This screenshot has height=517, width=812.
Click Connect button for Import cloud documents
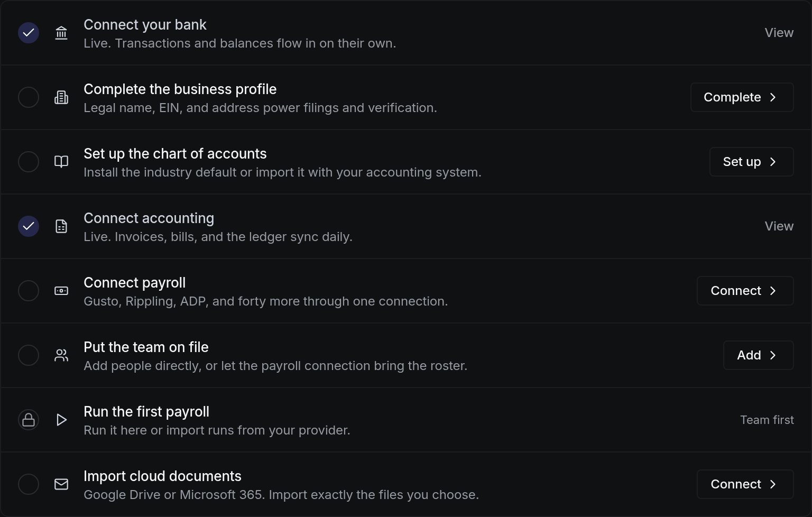745,484
